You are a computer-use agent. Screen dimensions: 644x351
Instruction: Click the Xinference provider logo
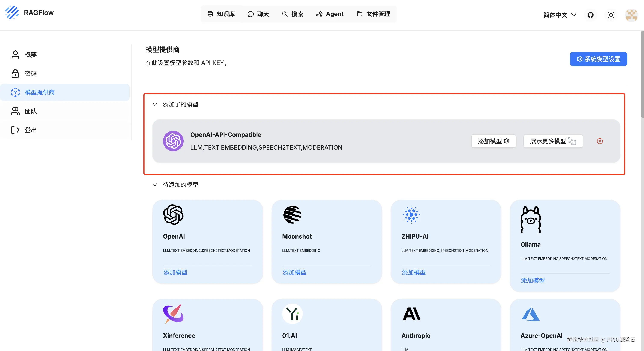(x=173, y=314)
